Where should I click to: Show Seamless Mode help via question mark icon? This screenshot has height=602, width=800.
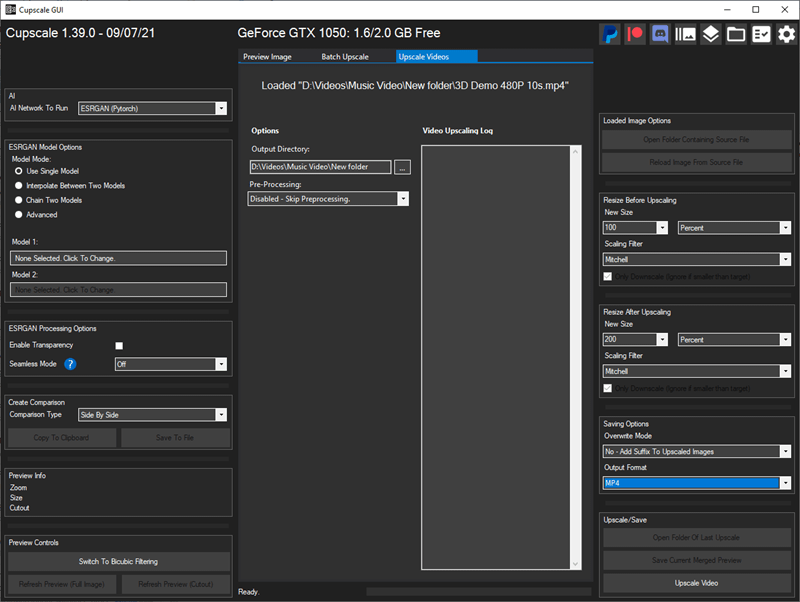(70, 364)
